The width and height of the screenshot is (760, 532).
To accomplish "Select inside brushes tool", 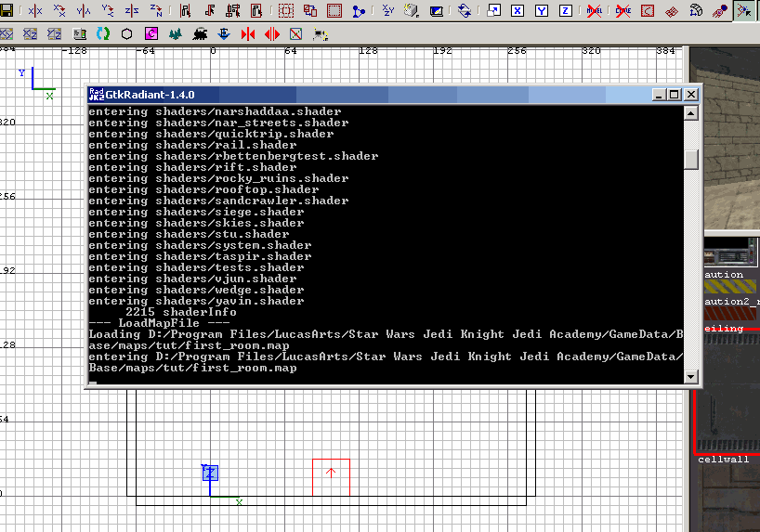I will pyautogui.click(x=256, y=10).
